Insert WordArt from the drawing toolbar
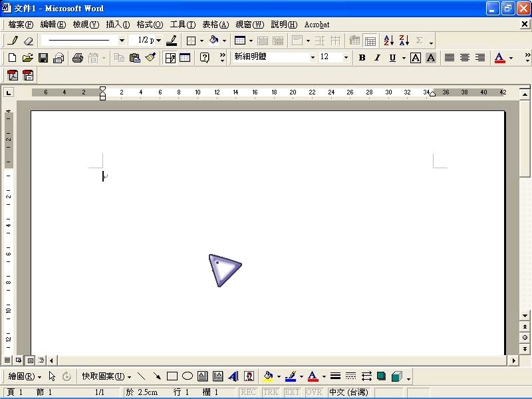Screen dimensions: 532x399 pyautogui.click(x=233, y=376)
